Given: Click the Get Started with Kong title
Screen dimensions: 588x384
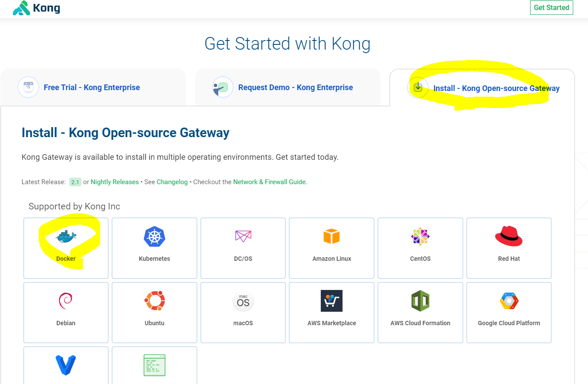Looking at the screenshot, I should pyautogui.click(x=287, y=44).
